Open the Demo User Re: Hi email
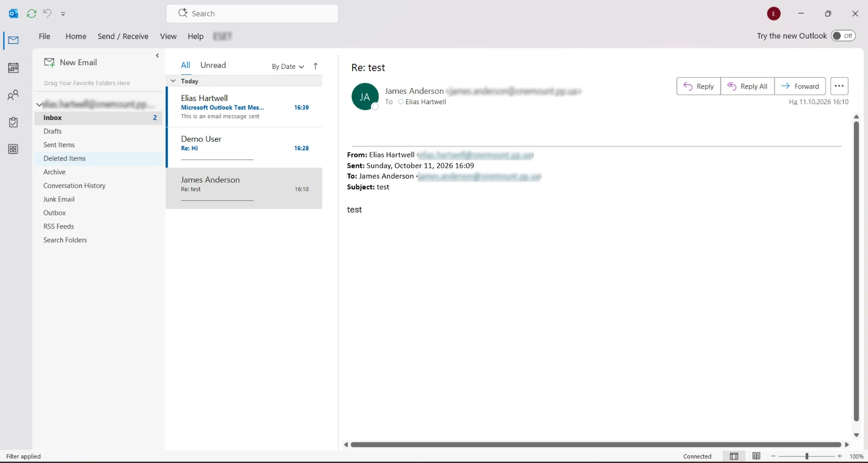868x463 pixels. (x=244, y=148)
